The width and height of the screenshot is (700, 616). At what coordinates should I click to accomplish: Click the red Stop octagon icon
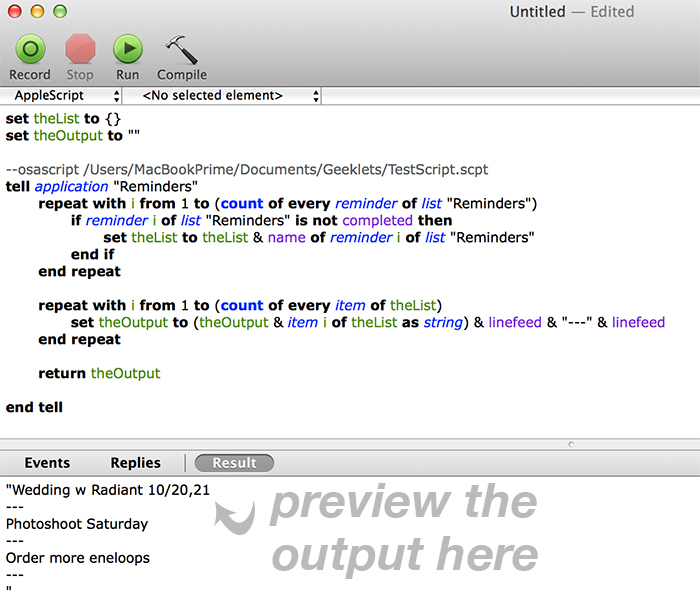click(80, 49)
